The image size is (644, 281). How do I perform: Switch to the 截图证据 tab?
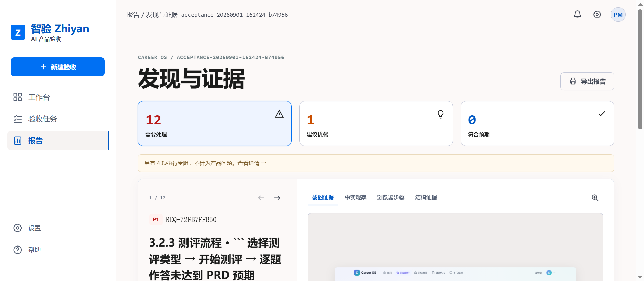[x=323, y=197]
